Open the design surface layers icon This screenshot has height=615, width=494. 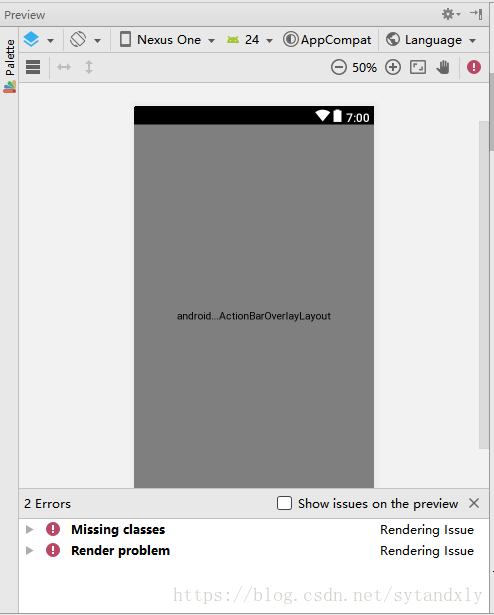click(31, 40)
